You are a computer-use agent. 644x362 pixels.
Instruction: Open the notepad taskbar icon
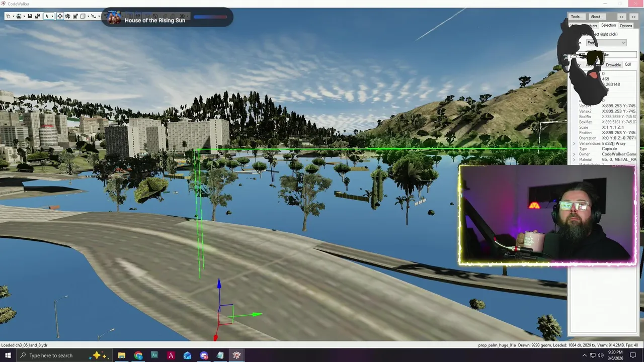tap(220, 355)
